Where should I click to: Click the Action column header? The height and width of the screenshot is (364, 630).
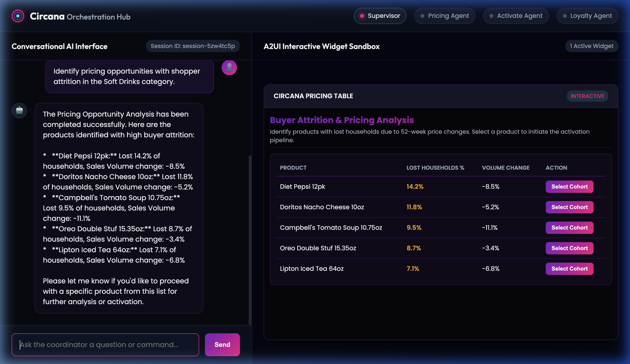(x=556, y=168)
